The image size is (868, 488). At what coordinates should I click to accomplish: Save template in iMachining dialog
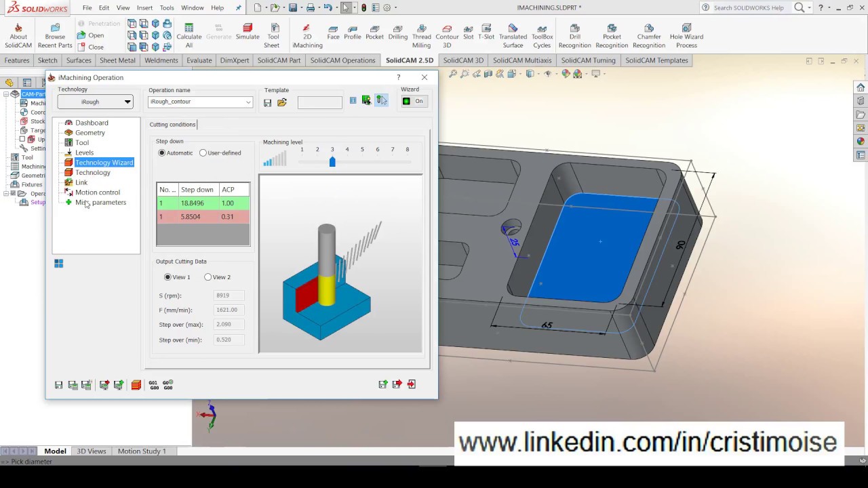click(x=267, y=102)
